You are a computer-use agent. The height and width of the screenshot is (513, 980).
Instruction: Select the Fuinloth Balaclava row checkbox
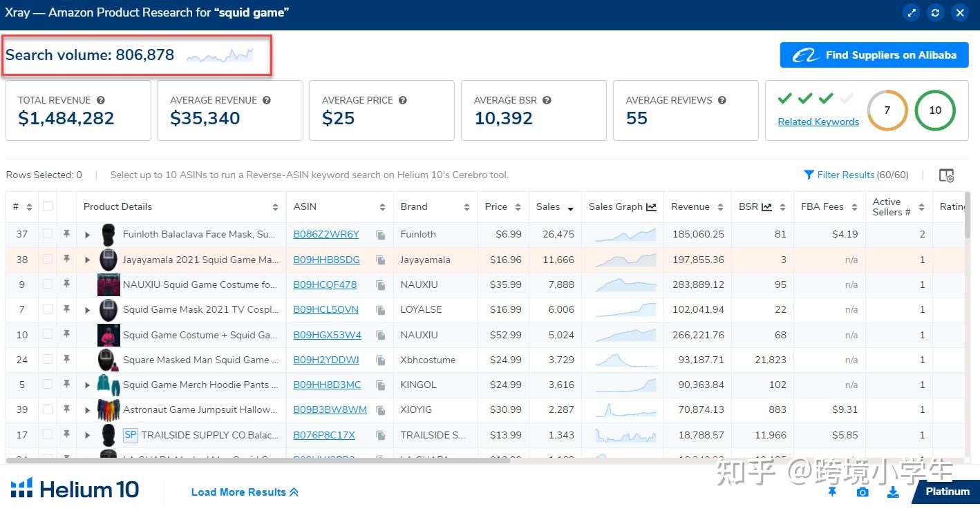[47, 234]
